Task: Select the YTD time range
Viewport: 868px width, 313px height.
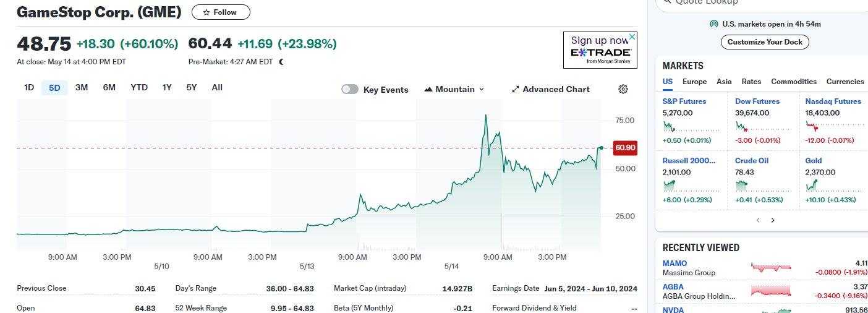Action: pos(139,87)
